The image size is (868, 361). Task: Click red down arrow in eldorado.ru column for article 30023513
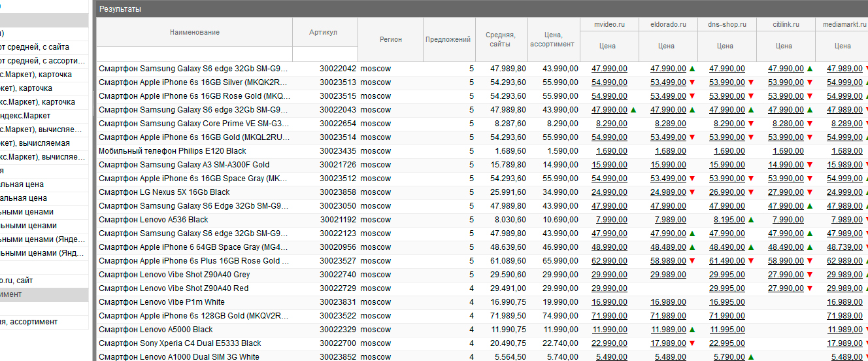[692, 82]
